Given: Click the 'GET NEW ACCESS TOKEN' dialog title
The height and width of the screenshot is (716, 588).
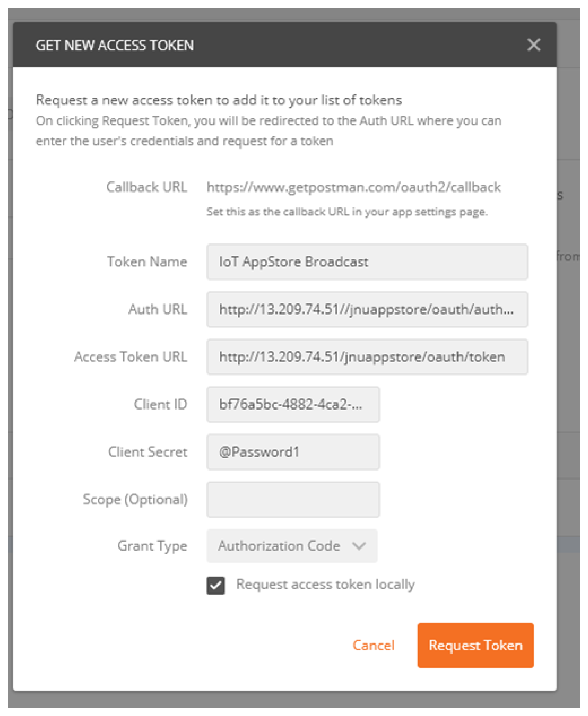Looking at the screenshot, I should point(115,45).
